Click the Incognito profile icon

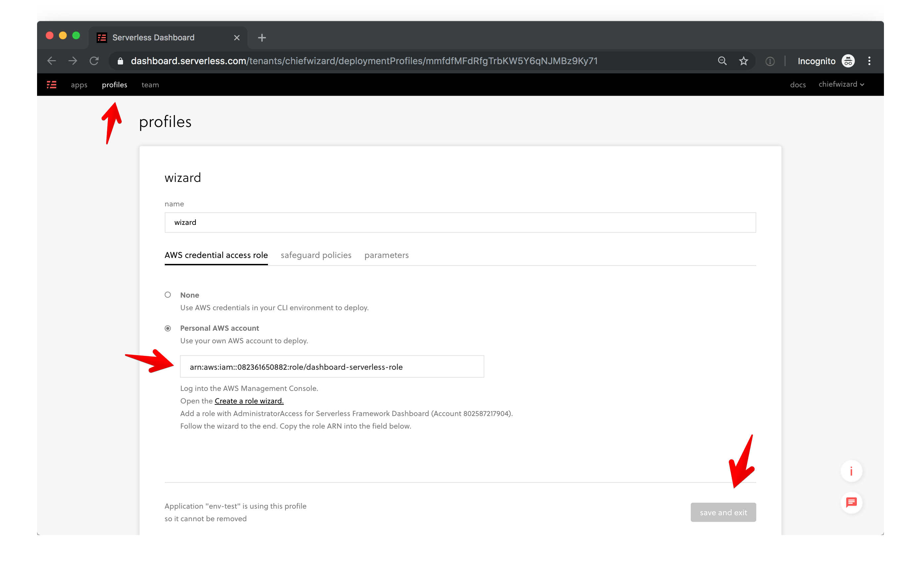tap(848, 61)
